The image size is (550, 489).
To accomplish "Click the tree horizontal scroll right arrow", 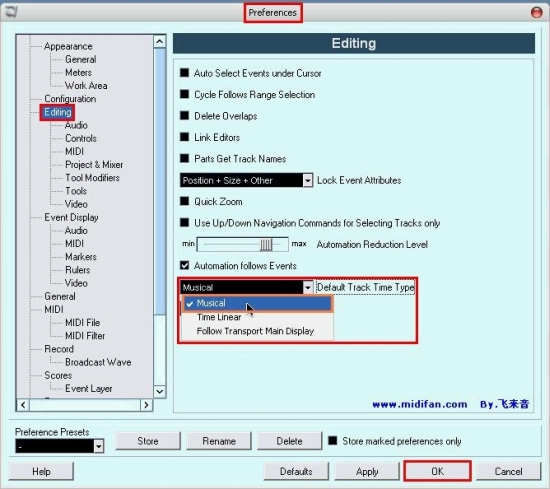I will [146, 405].
